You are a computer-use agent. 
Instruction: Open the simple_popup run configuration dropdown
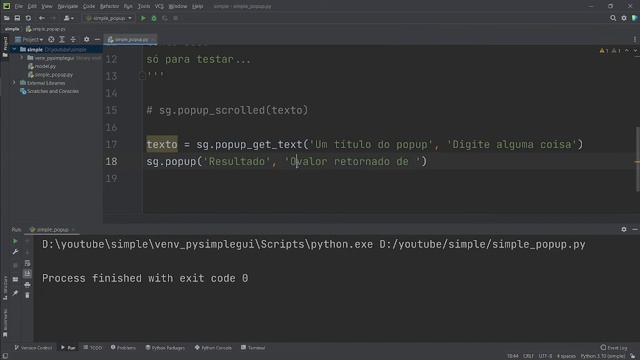point(109,18)
